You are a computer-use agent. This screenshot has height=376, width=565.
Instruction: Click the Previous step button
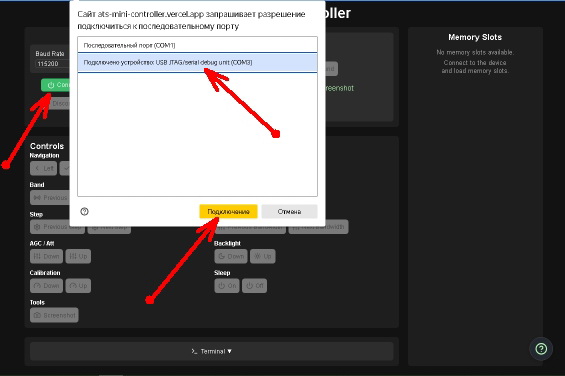pos(57,227)
